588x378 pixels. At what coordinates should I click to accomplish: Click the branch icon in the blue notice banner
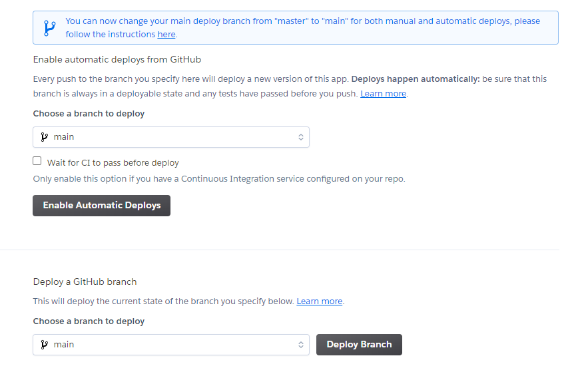pos(49,28)
